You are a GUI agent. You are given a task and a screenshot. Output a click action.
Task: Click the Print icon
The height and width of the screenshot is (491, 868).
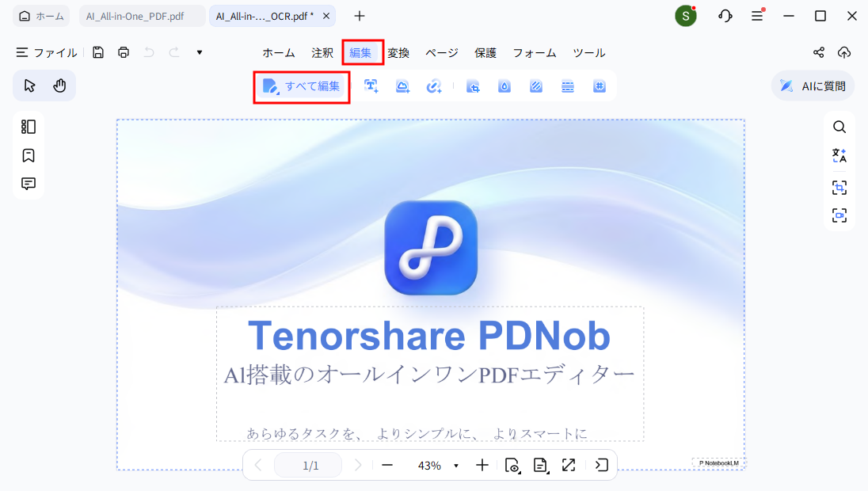coord(124,52)
